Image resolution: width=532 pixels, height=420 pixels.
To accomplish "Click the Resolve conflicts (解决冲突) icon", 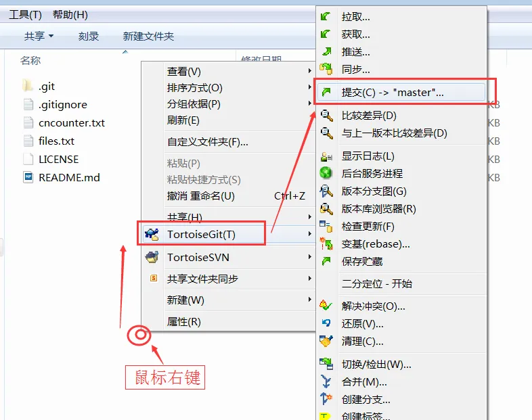I will tap(326, 306).
